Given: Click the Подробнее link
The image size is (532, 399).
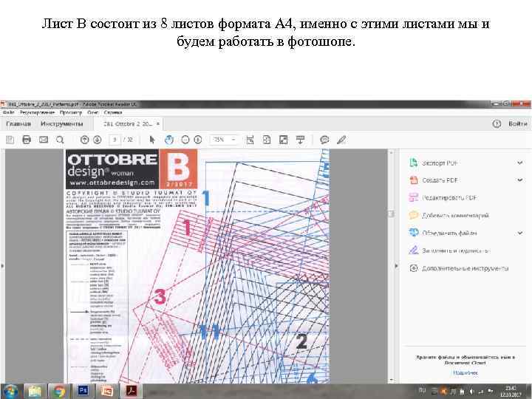Looking at the screenshot, I should pos(465,373).
